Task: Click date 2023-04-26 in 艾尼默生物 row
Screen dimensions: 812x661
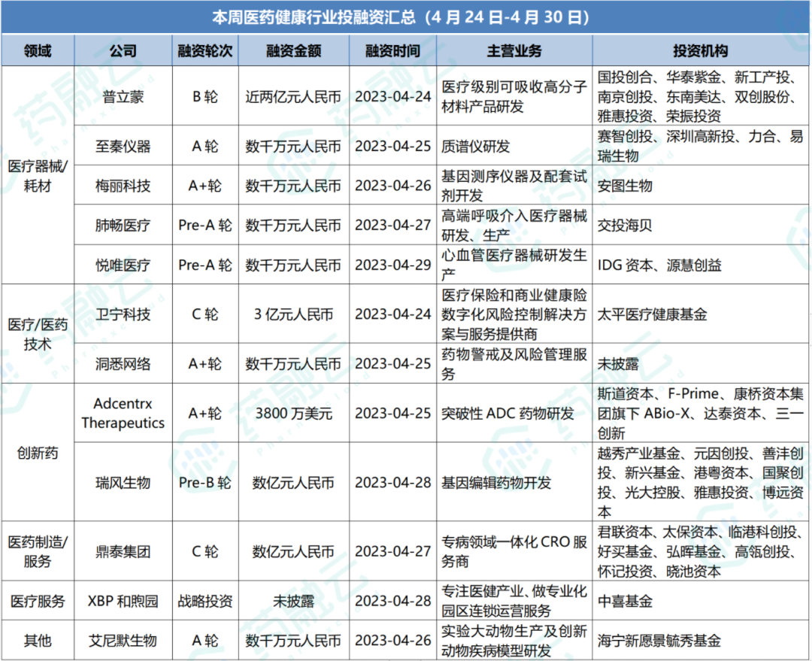Action: coord(392,640)
